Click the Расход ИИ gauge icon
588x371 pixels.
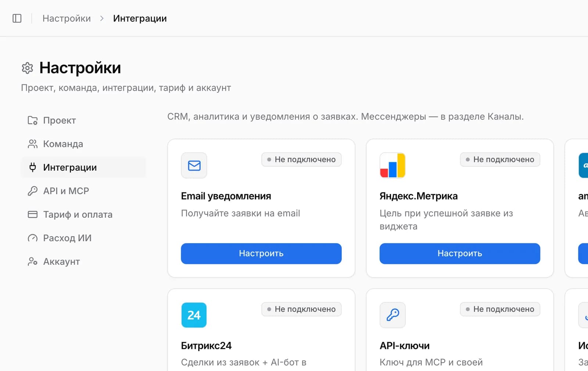point(33,238)
